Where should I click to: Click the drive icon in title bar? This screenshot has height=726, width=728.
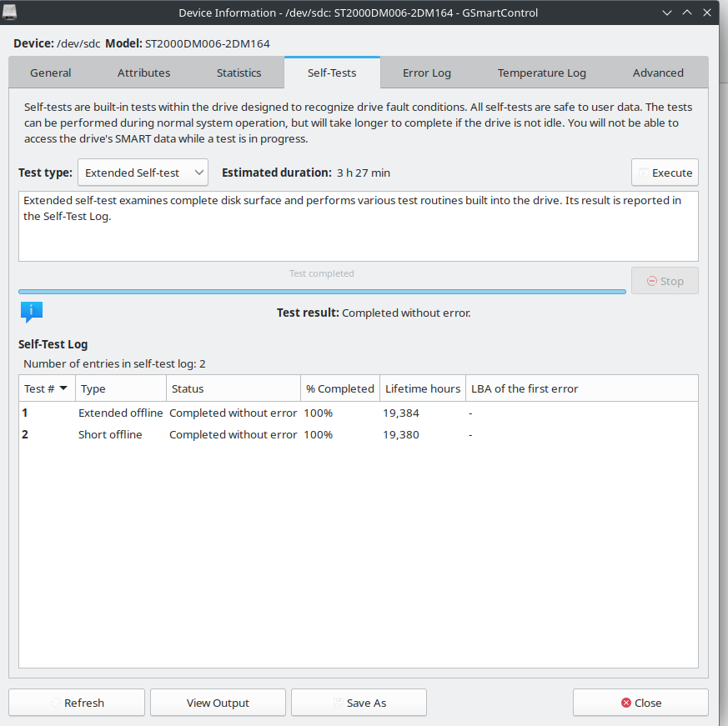[x=9, y=12]
